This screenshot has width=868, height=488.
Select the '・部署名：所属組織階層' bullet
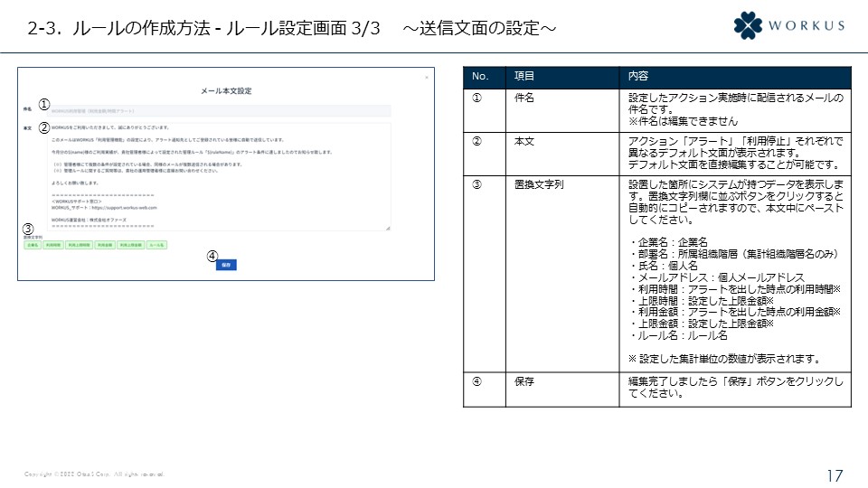pyautogui.click(x=734, y=254)
